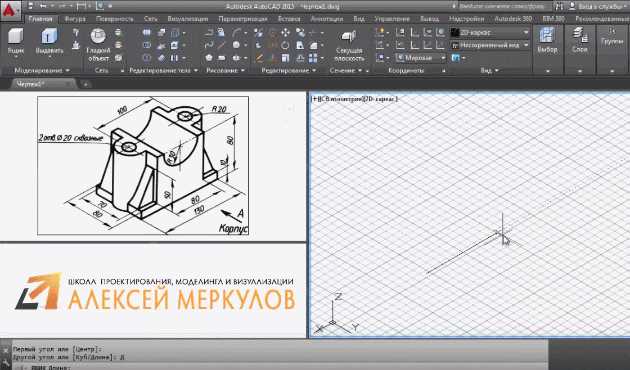Click the Redo arrow in the quick access toolbar
This screenshot has width=630, height=370.
click(62, 6)
